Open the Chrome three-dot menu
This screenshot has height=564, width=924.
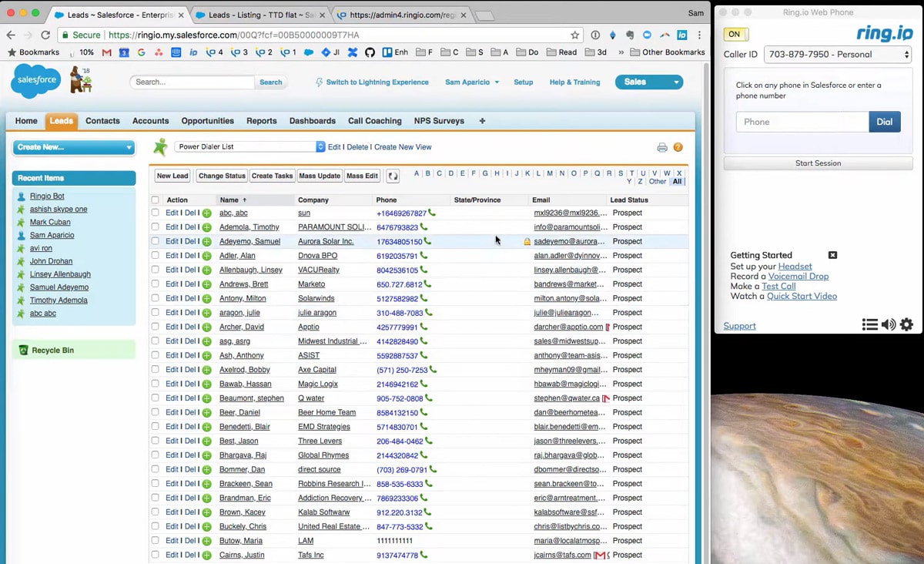tap(699, 35)
